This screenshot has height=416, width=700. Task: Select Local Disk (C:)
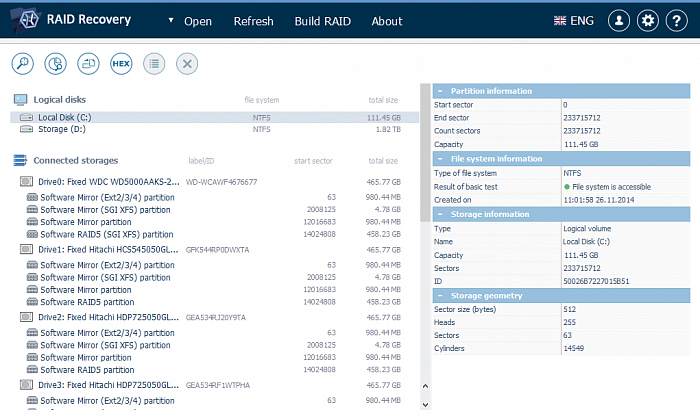[214, 117]
